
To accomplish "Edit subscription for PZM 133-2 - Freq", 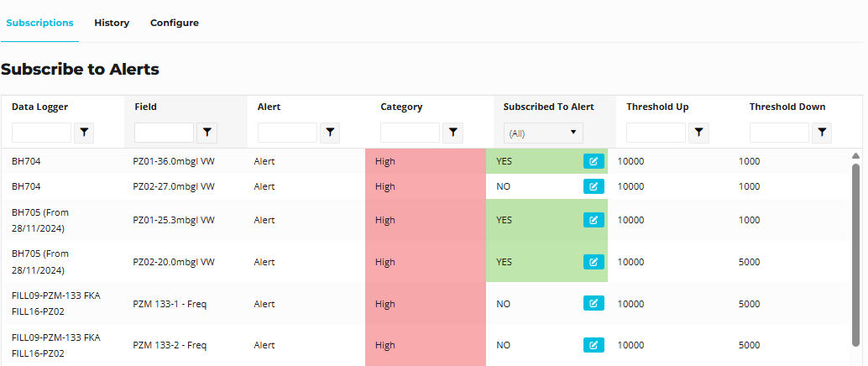I will click(593, 344).
